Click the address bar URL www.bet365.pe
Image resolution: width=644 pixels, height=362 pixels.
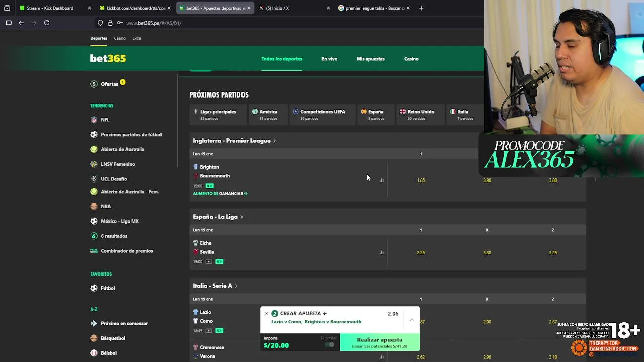[x=153, y=23]
